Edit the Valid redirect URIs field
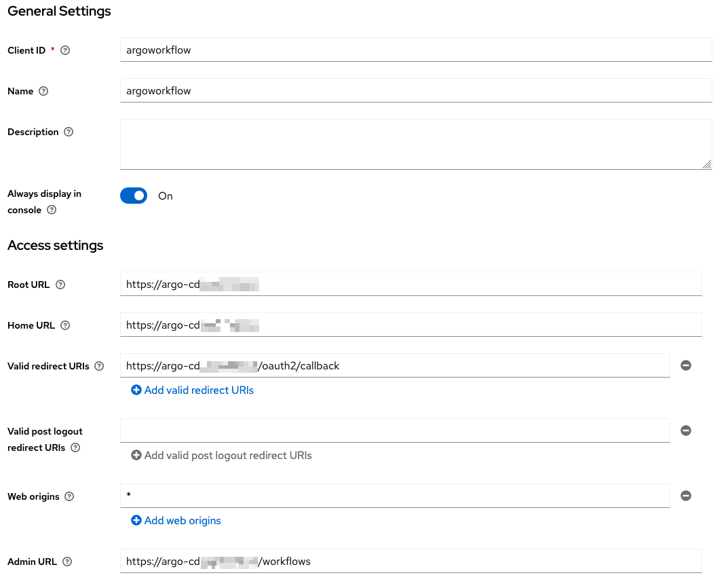The image size is (728, 586). 395,366
